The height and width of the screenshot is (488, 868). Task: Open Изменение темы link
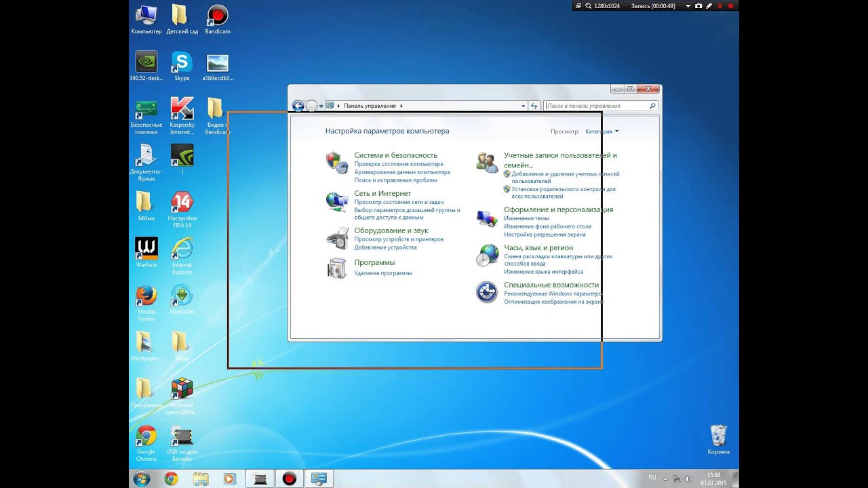pyautogui.click(x=526, y=218)
